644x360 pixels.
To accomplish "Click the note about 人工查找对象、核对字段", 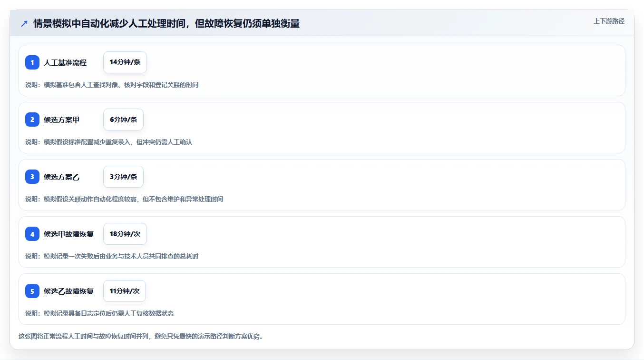I will 112,85.
